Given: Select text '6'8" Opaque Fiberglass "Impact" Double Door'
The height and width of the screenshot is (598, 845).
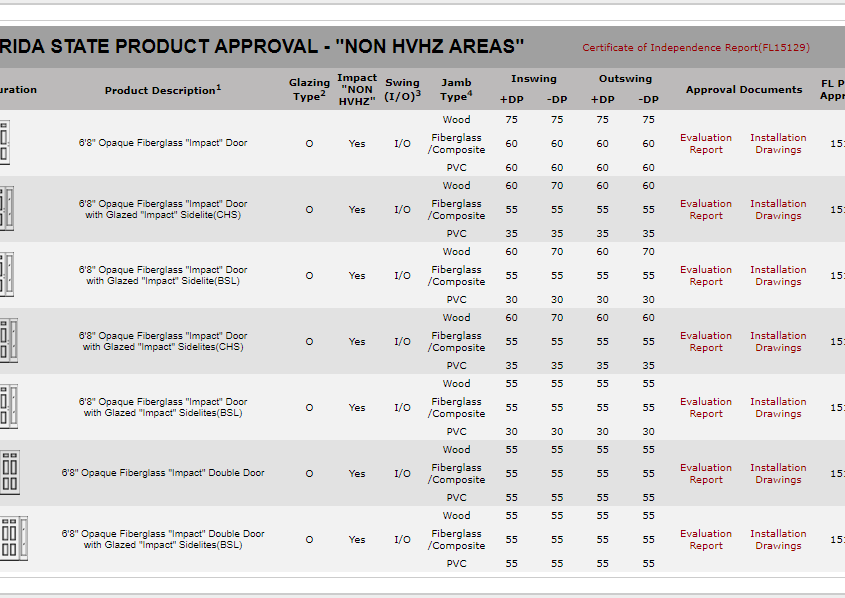Looking at the screenshot, I should (x=163, y=472).
